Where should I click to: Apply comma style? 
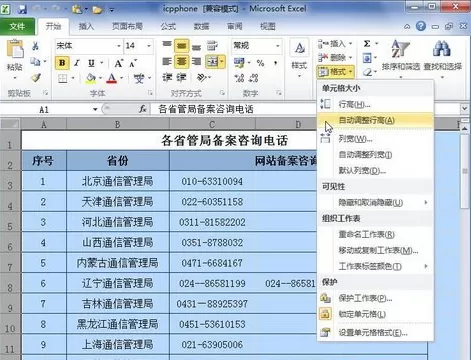275,63
